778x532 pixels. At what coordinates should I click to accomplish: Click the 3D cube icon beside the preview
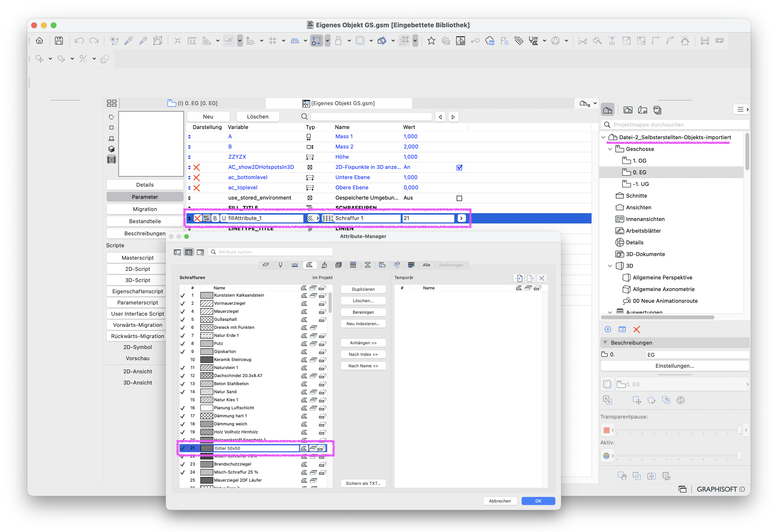111,149
